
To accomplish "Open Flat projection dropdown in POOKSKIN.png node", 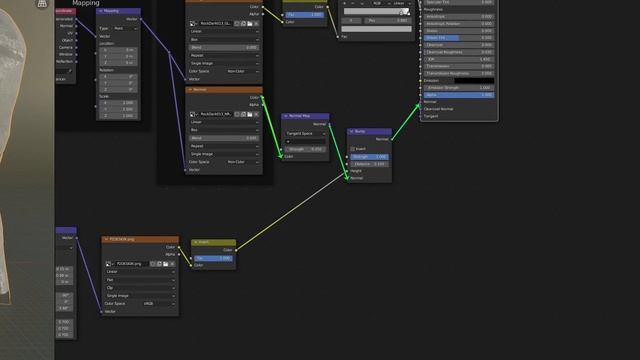I will coord(140,280).
